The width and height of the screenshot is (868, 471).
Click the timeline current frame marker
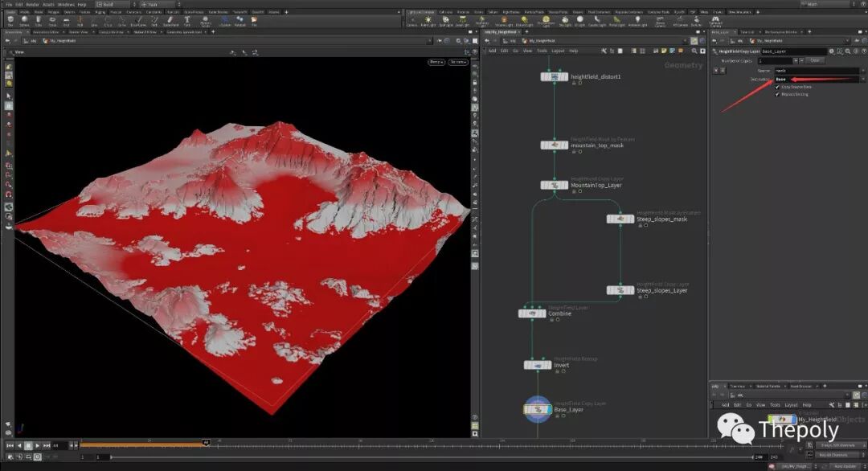[x=207, y=442]
